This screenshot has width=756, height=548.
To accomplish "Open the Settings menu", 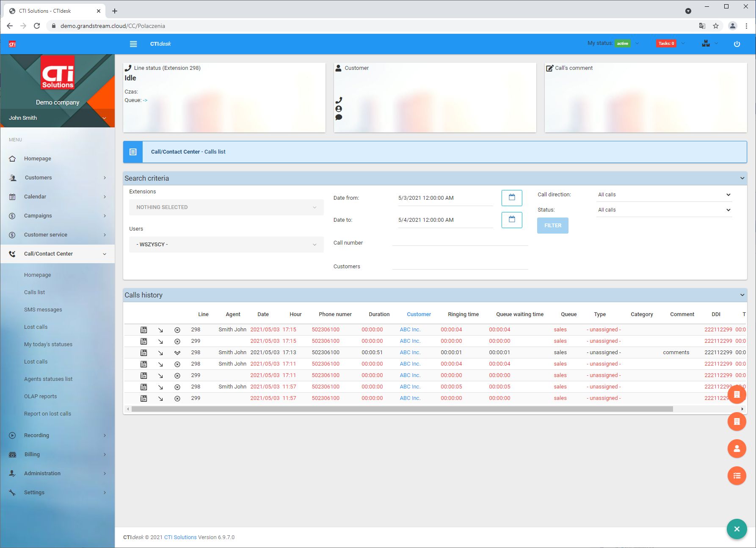I will 58,493.
